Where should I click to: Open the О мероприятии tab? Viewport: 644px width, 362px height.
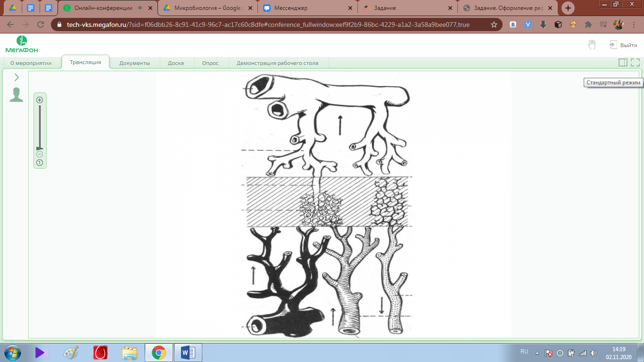point(31,63)
